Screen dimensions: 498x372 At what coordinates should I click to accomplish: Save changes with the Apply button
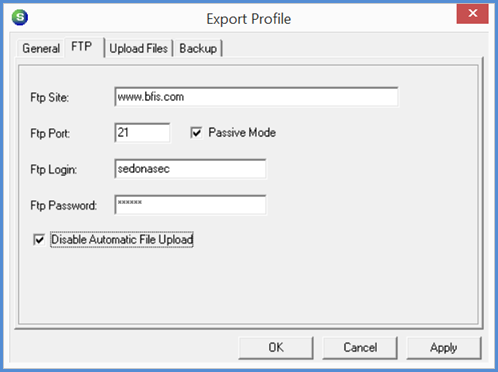click(x=444, y=348)
